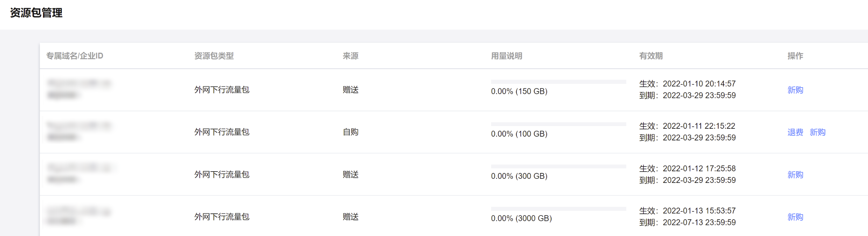Click 新购 in the 100 GB package row
Image resolution: width=868 pixels, height=236 pixels.
[817, 132]
